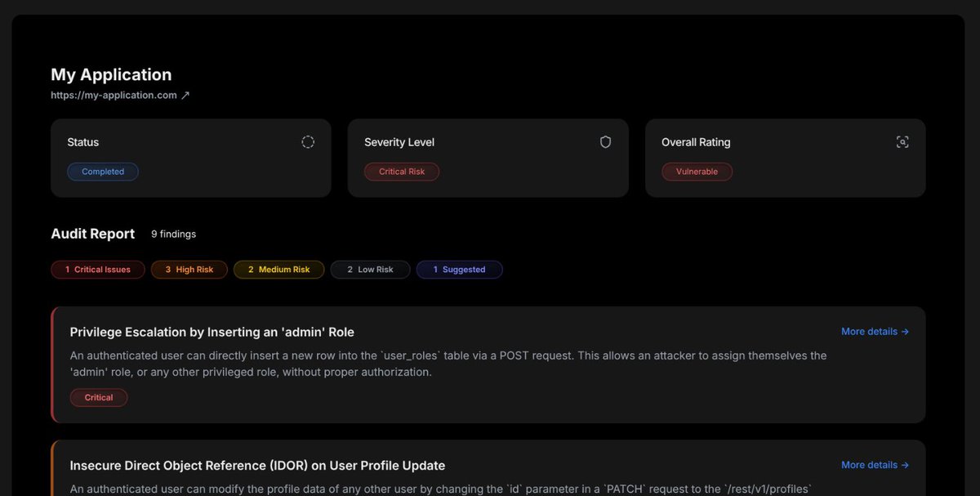The height and width of the screenshot is (496, 980).
Task: Filter by 3 High Risk chip
Action: click(x=189, y=270)
